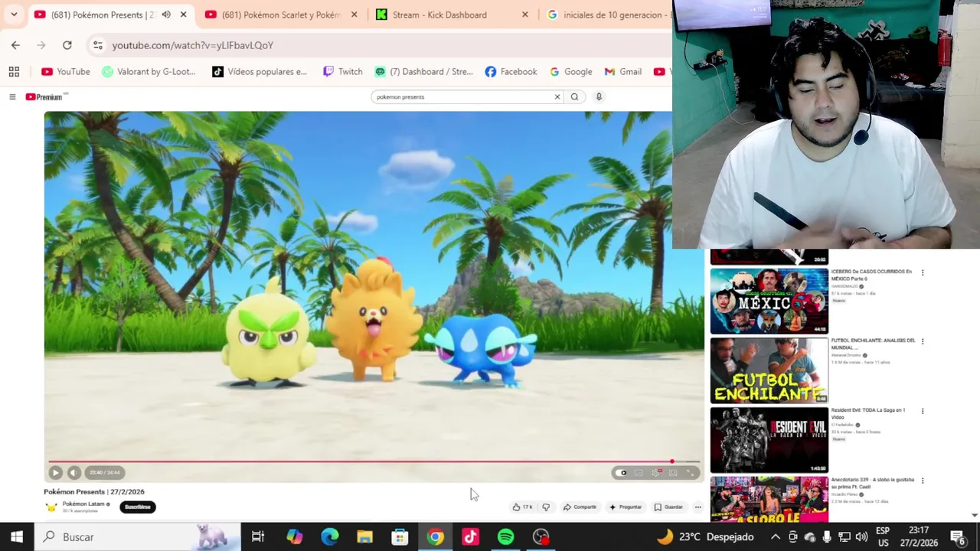Open YouTube hamburger guide menu
Screen dimensions: 980x551
pyautogui.click(x=12, y=97)
